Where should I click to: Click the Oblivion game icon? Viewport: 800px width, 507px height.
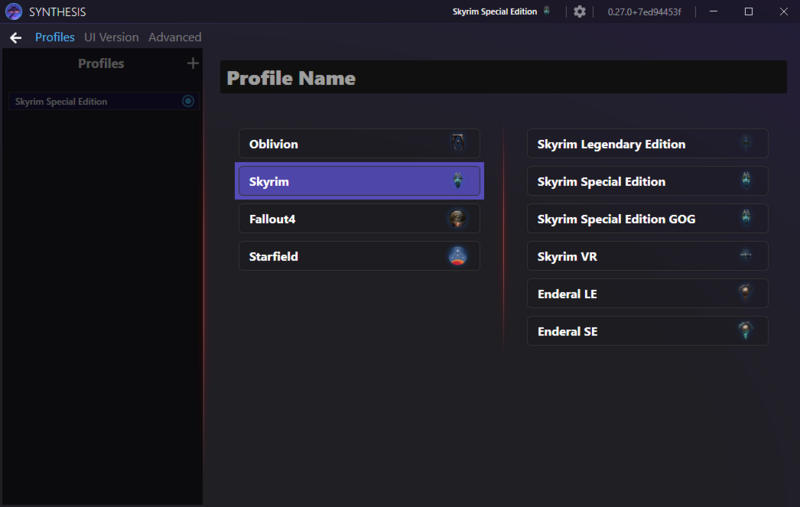[x=457, y=144]
